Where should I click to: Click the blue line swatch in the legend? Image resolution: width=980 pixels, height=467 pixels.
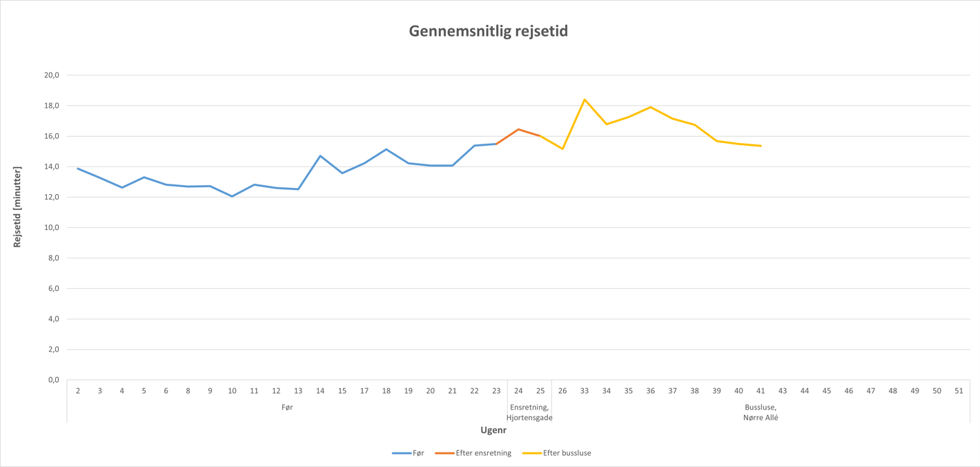tap(401, 453)
